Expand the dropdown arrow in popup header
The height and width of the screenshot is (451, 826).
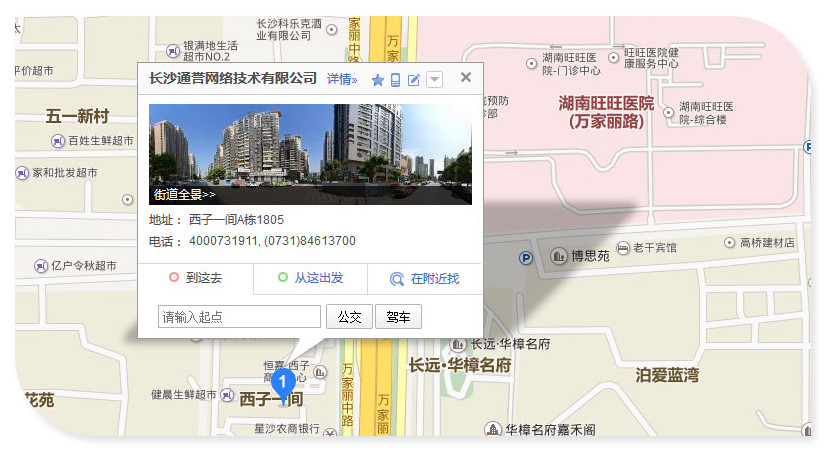pos(434,80)
